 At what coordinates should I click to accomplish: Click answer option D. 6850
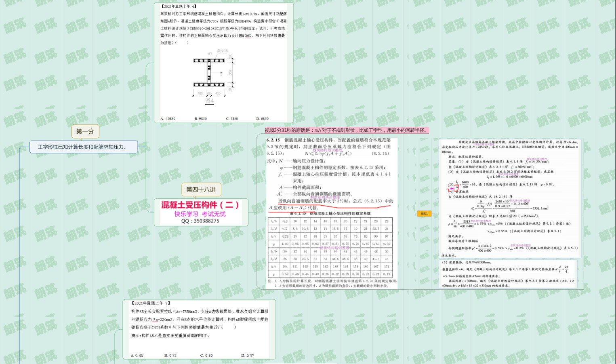[263, 119]
